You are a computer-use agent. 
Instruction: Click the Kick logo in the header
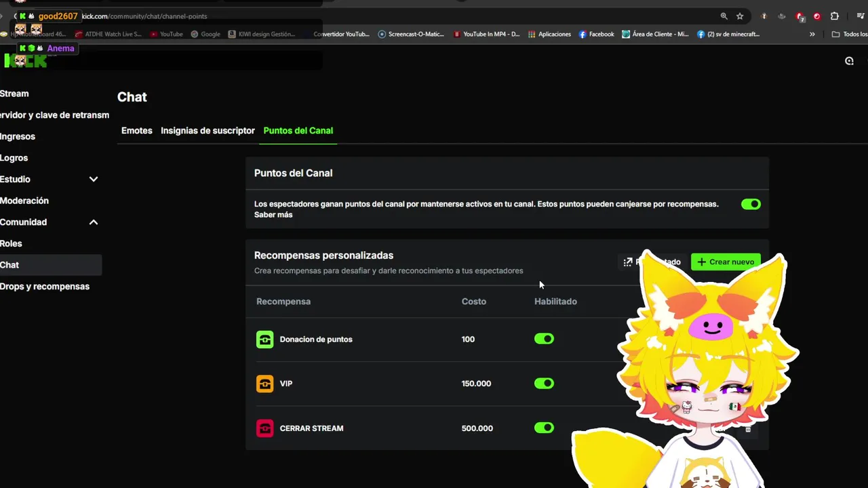click(x=25, y=61)
